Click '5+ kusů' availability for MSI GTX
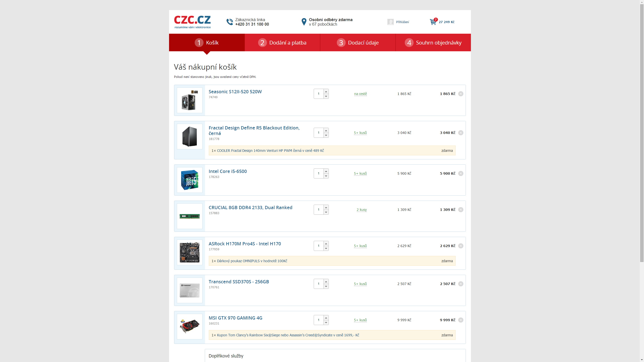This screenshot has height=362, width=644. point(360,320)
